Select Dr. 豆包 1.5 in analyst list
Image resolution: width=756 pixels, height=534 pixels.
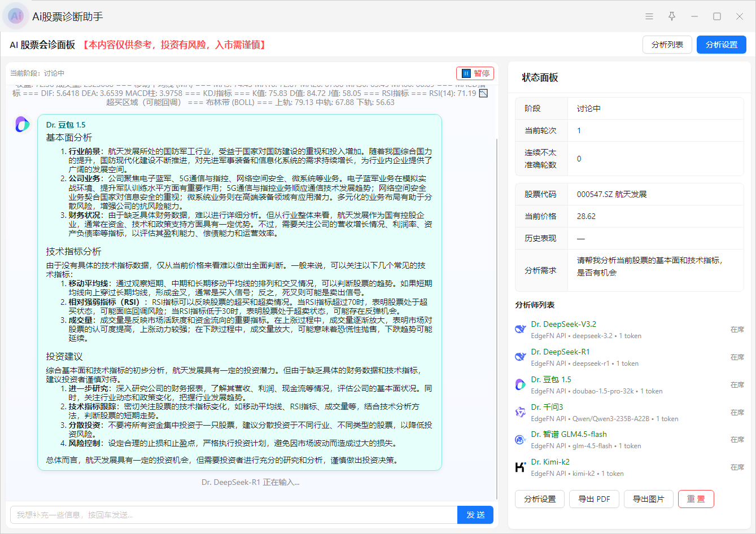(x=551, y=379)
